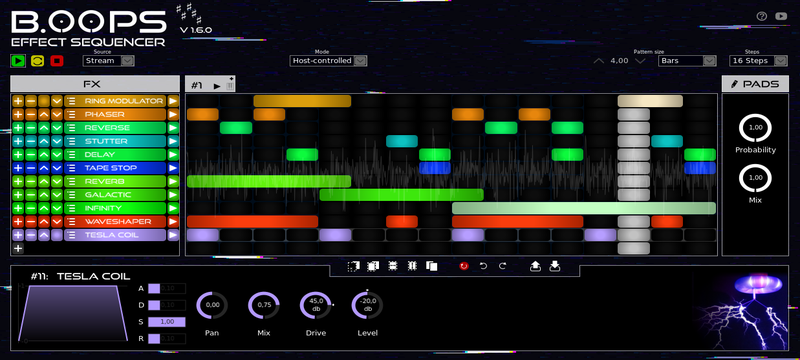Open the 16 Steps dropdown

pyautogui.click(x=758, y=61)
